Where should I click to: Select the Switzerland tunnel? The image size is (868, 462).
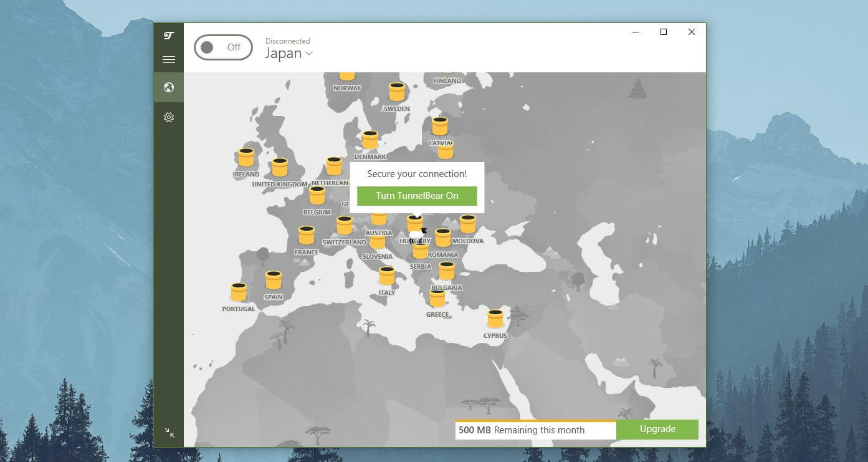point(345,225)
